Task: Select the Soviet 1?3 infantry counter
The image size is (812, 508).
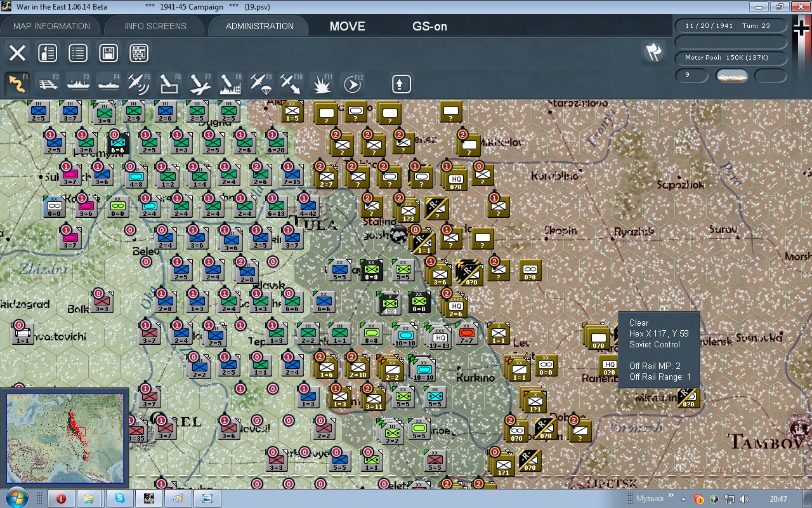Action: 407,210
